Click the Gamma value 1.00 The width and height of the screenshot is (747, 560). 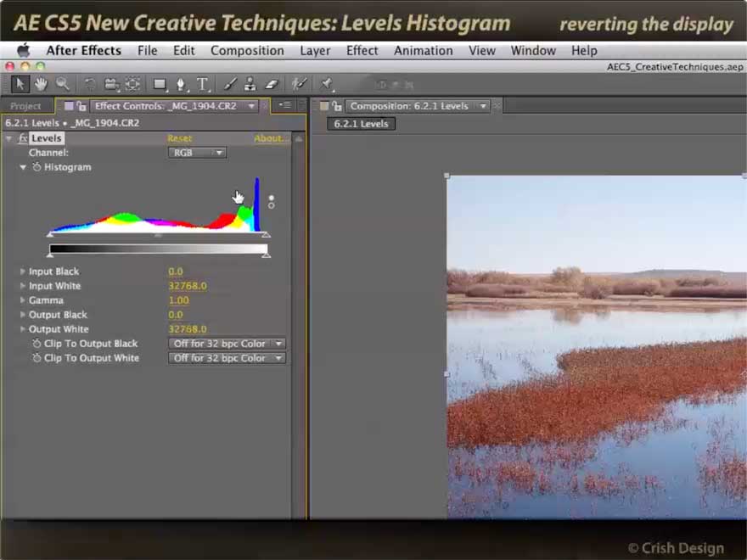(x=178, y=300)
